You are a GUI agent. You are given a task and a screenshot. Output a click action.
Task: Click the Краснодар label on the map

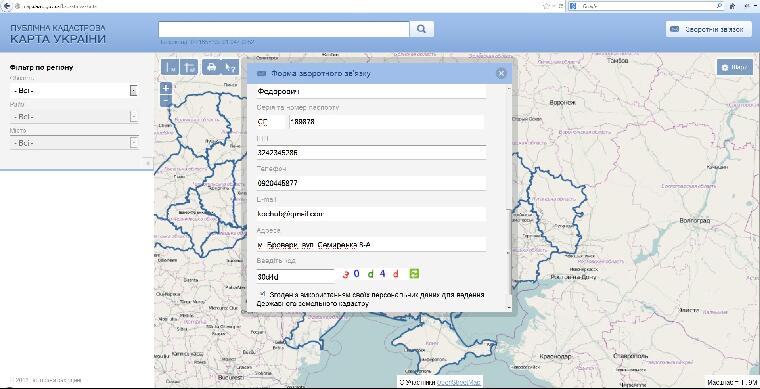point(556,356)
